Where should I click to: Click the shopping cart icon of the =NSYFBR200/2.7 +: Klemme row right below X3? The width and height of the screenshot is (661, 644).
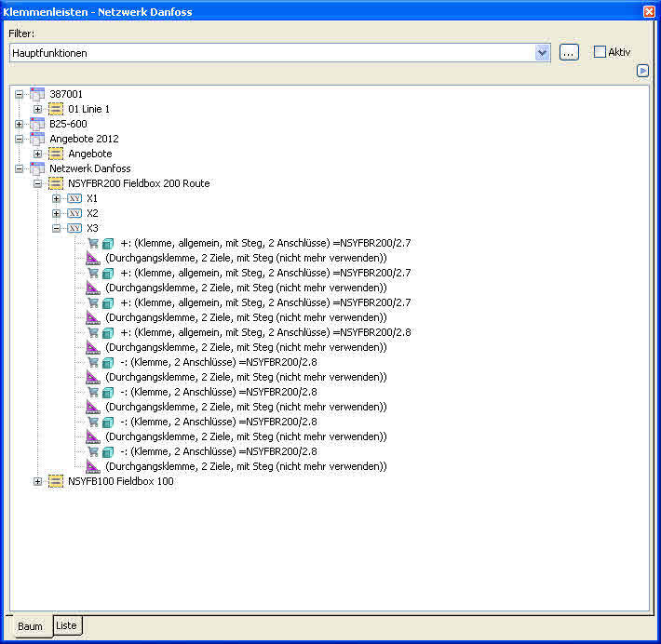(x=93, y=243)
